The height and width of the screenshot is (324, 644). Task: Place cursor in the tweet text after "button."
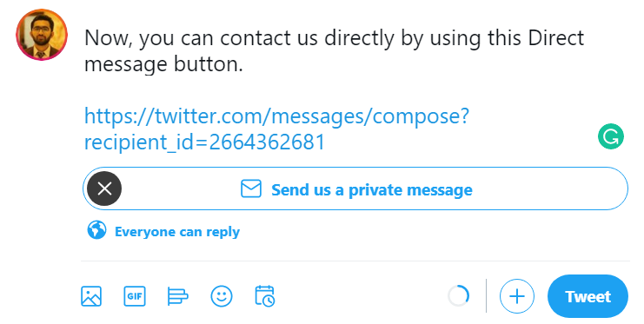pos(244,64)
